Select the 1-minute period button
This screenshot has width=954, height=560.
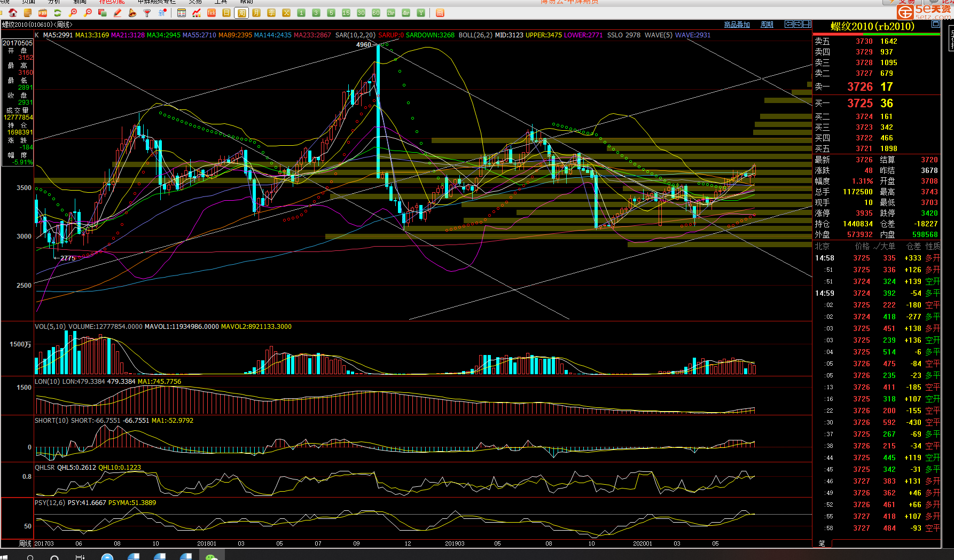tap(301, 13)
